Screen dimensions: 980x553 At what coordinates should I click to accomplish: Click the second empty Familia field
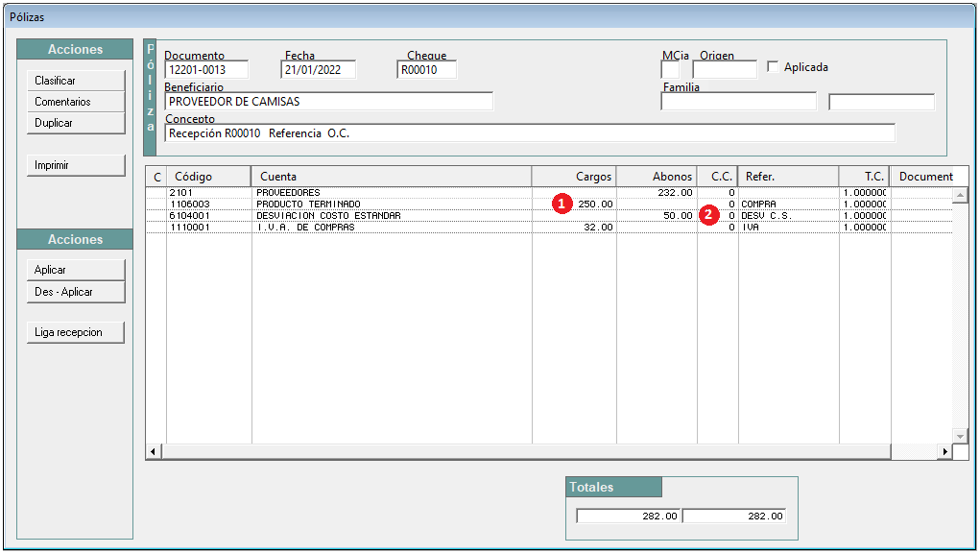881,102
